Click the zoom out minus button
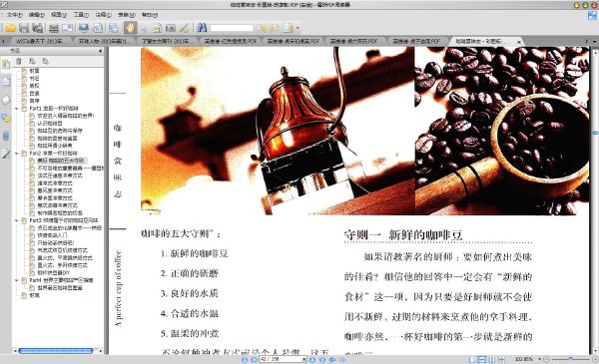This screenshot has height=364, width=599. [547, 359]
